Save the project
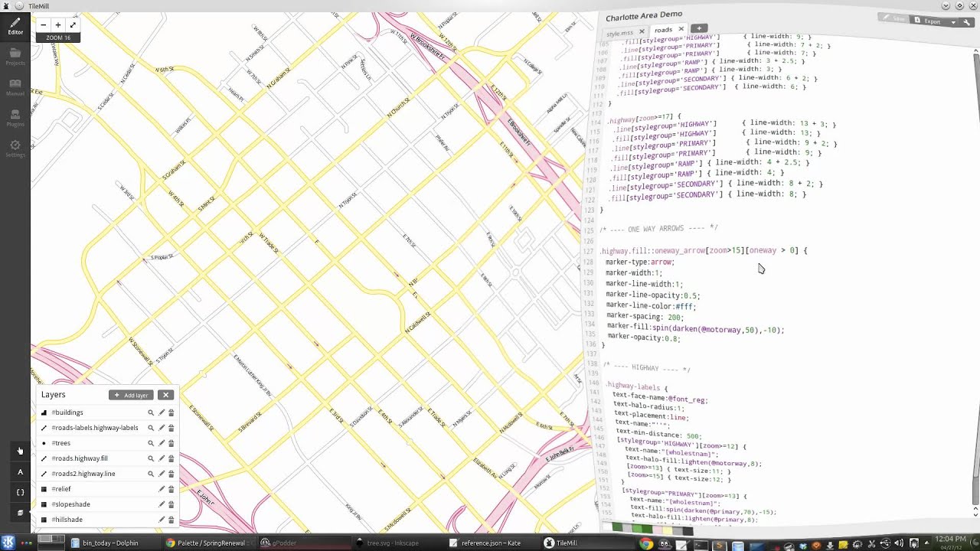 coord(894,19)
